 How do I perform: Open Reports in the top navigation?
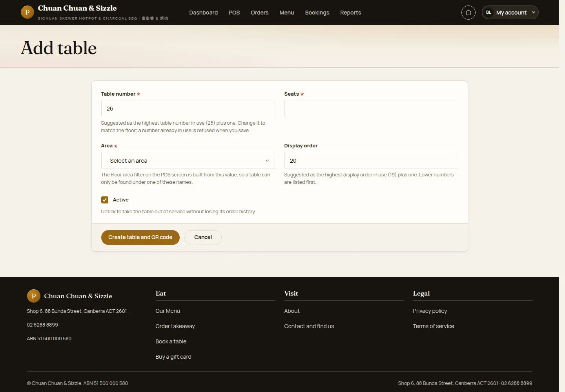click(x=350, y=13)
